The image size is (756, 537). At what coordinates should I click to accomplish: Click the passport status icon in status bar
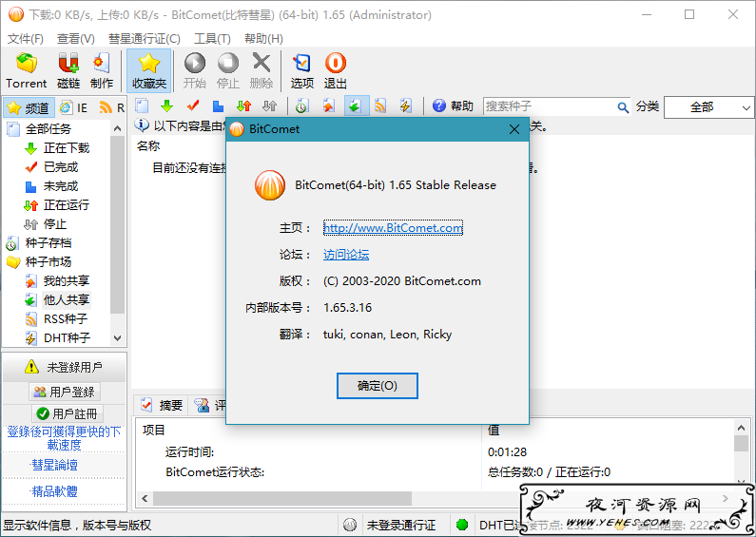click(x=350, y=525)
